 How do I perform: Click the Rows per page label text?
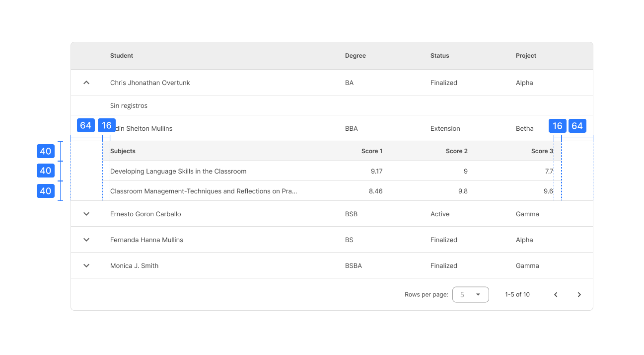[426, 294]
